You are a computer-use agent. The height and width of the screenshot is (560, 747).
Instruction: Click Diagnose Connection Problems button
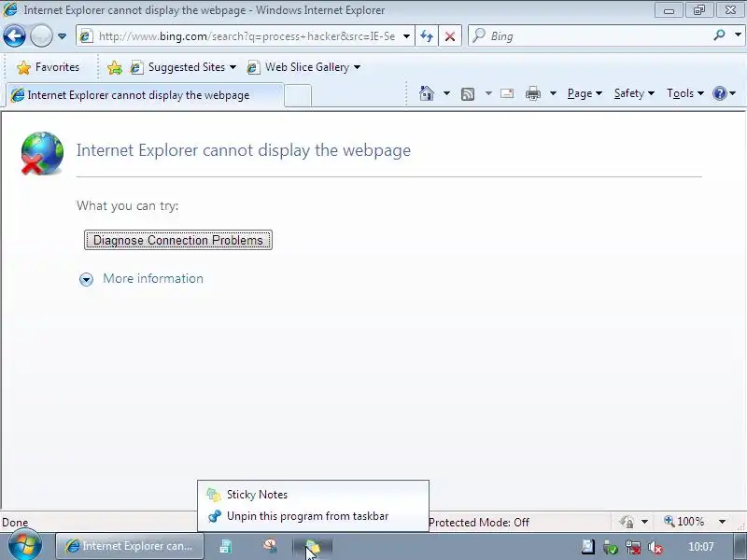point(178,240)
